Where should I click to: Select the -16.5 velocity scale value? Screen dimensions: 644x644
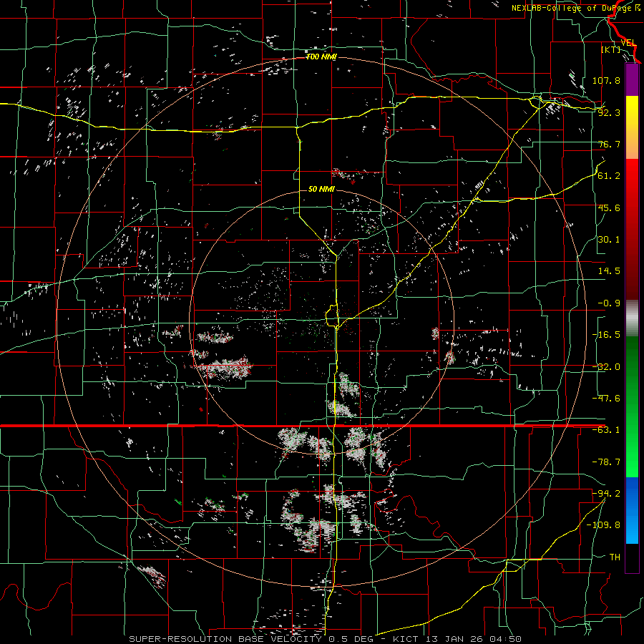606,335
